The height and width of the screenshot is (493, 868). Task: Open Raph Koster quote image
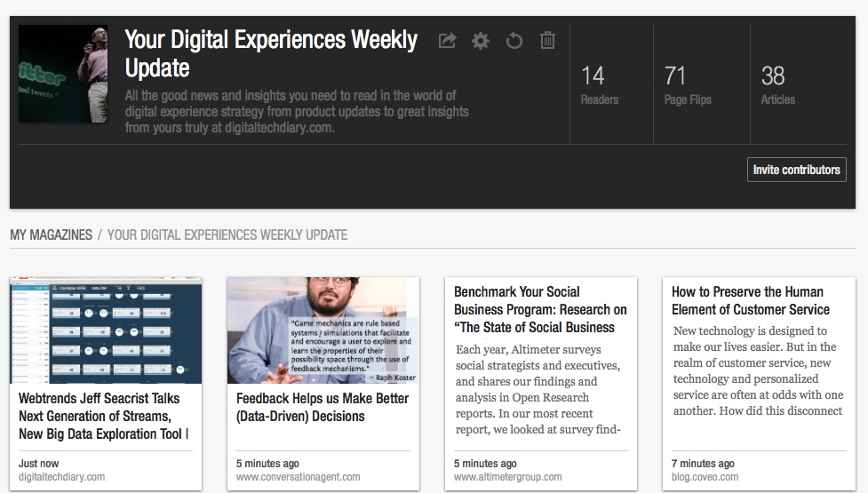point(323,330)
